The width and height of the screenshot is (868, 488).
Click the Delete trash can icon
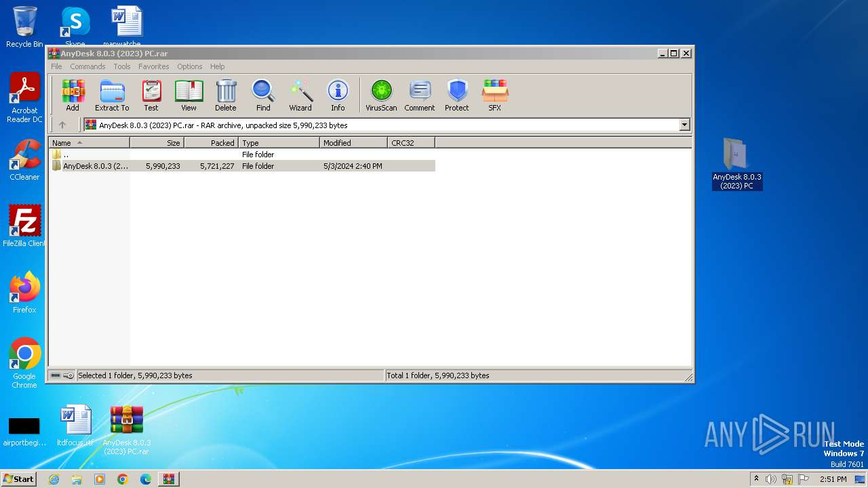[x=226, y=95]
